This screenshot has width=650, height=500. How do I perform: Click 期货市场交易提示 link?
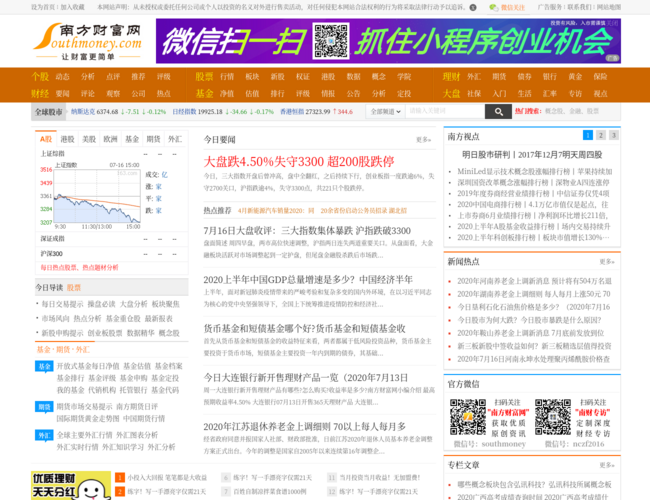pyautogui.click(x=85, y=407)
